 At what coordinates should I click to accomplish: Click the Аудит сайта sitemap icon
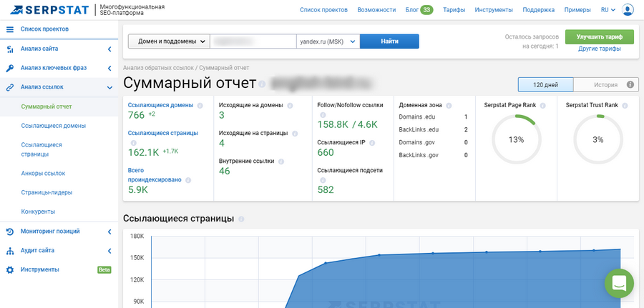[x=10, y=251]
